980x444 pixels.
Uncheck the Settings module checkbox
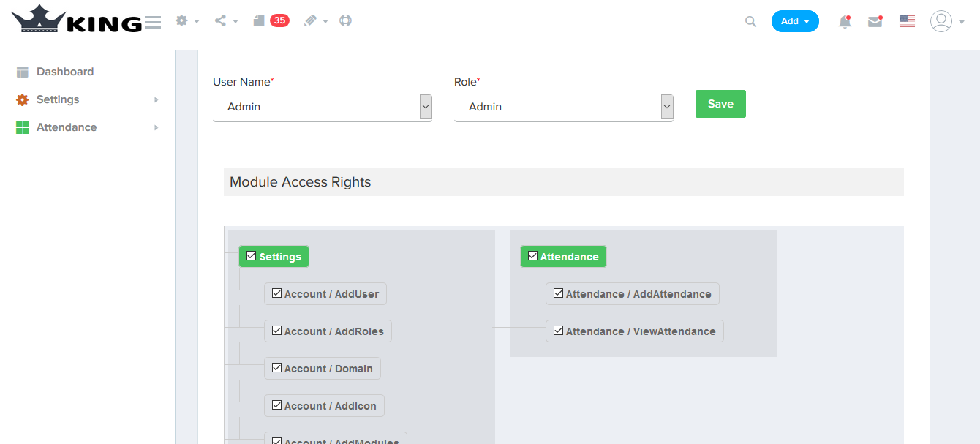252,256
